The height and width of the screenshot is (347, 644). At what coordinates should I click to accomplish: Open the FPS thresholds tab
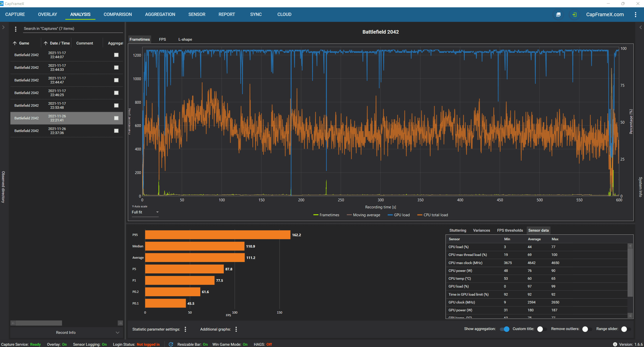510,230
